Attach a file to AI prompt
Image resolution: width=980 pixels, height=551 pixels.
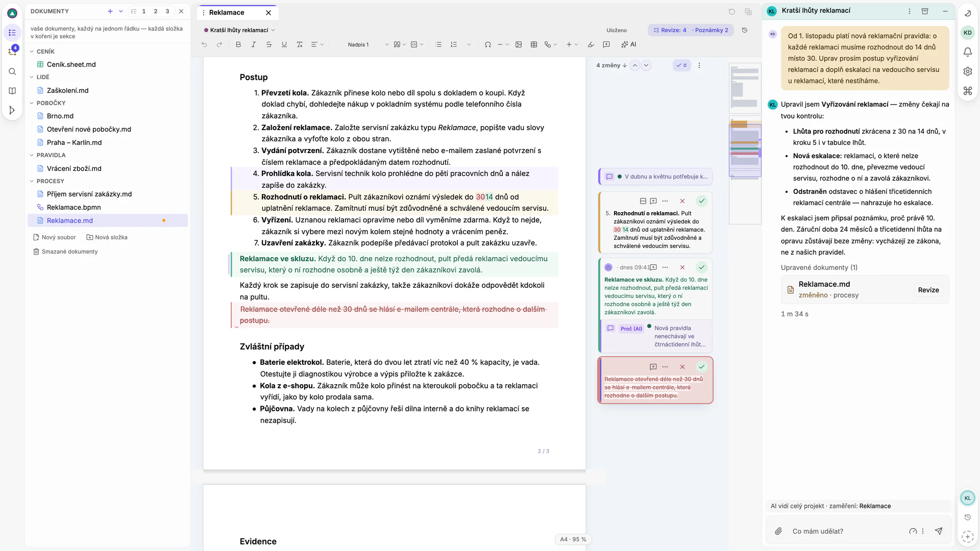pyautogui.click(x=778, y=531)
